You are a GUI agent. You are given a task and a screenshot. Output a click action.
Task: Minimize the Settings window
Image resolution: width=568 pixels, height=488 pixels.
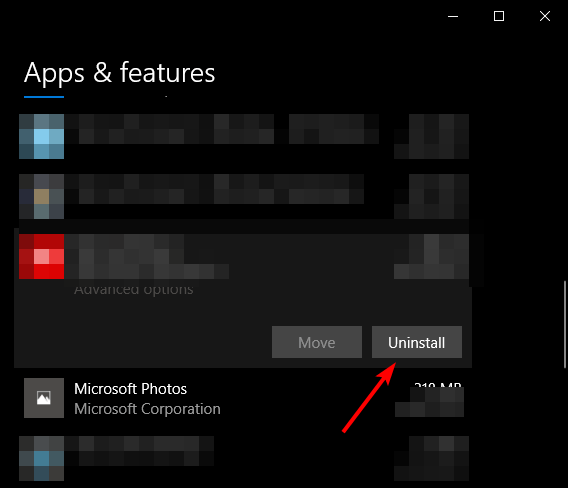tap(453, 16)
